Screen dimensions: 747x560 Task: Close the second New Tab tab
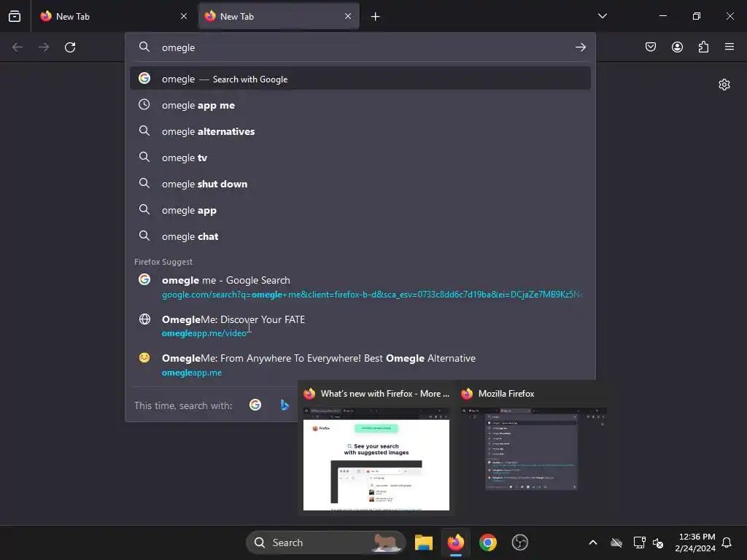pos(348,16)
